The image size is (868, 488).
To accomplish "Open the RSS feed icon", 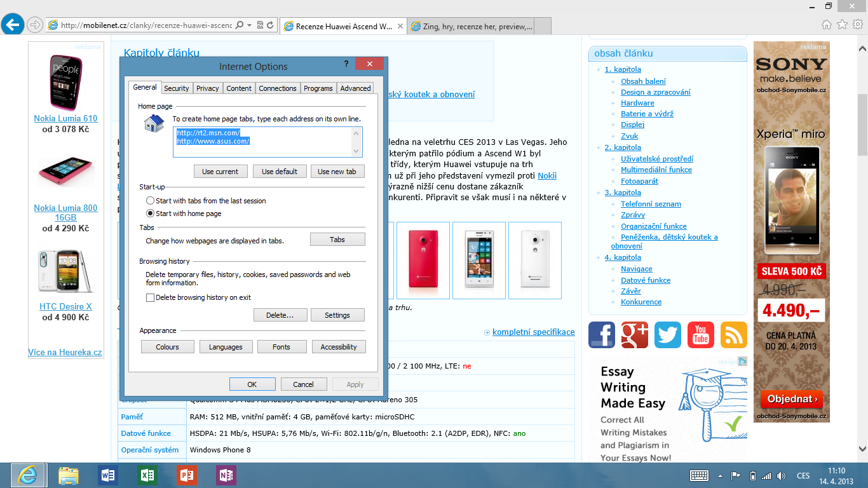I will click(734, 335).
